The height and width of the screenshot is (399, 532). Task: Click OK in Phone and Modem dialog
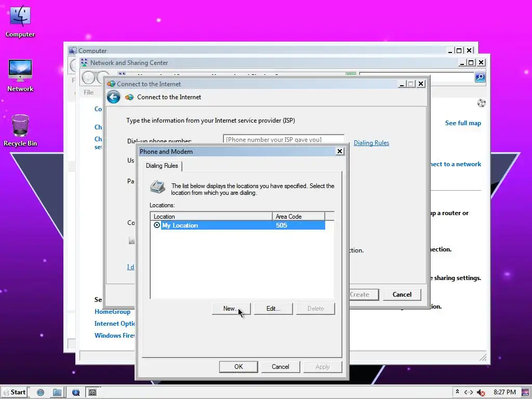point(238,367)
